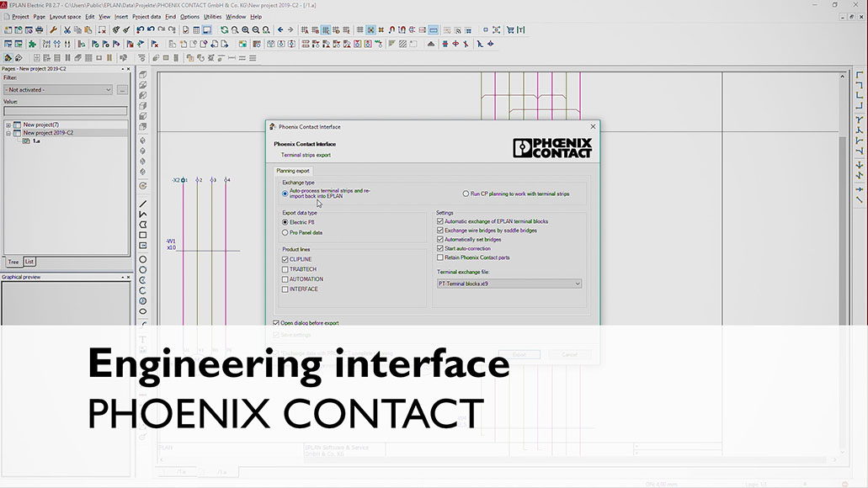Image resolution: width=868 pixels, height=488 pixels.
Task: Open the Options menu
Action: (189, 17)
